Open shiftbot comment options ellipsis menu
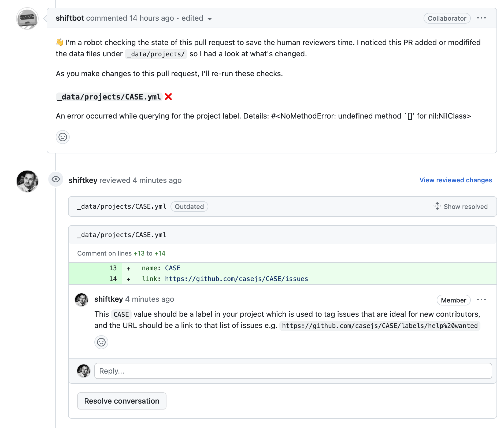 coord(481,18)
